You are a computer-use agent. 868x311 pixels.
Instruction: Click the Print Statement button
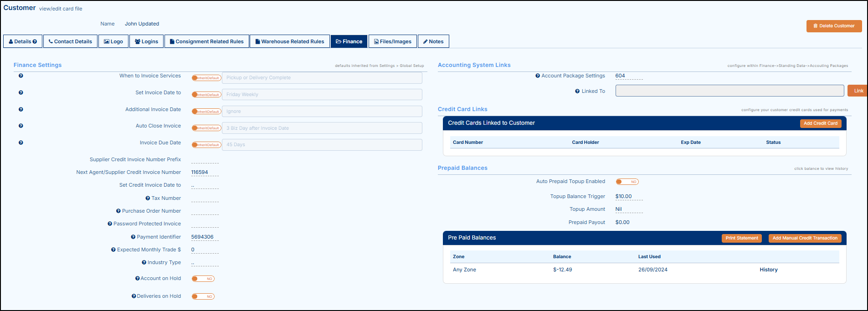[x=741, y=238]
